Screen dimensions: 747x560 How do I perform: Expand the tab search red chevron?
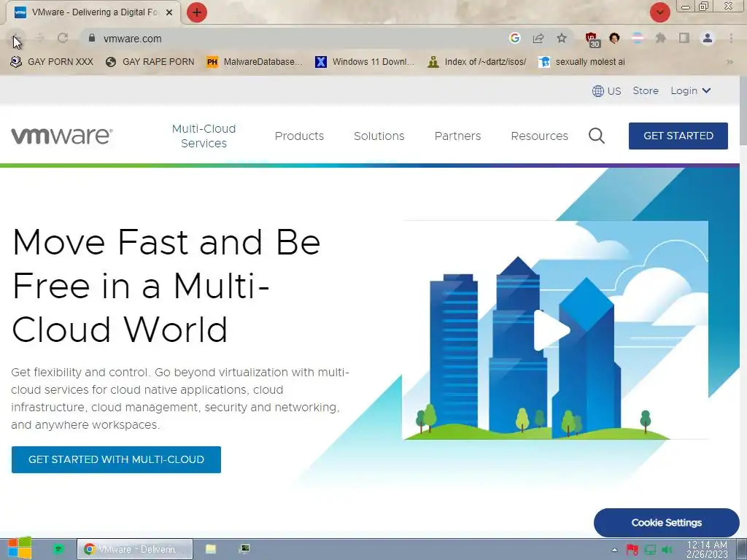coord(659,12)
